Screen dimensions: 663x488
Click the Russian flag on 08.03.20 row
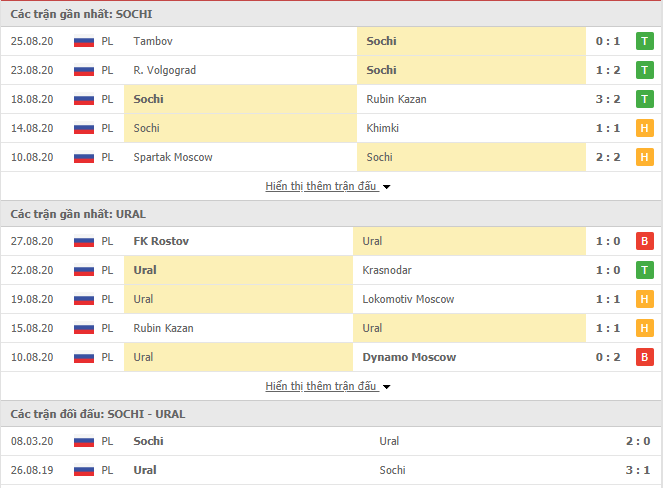84,441
